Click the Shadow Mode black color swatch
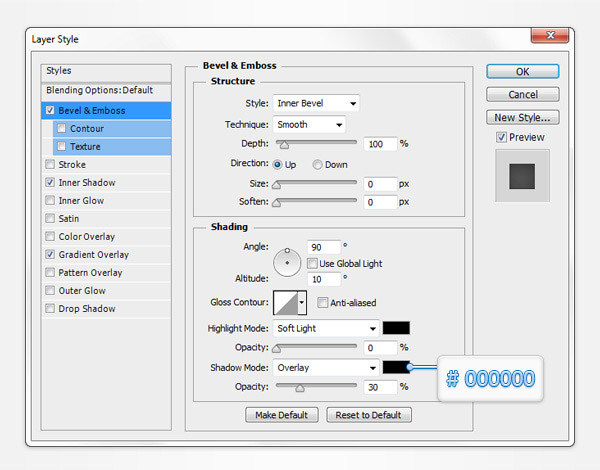The width and height of the screenshot is (600, 470). (396, 368)
